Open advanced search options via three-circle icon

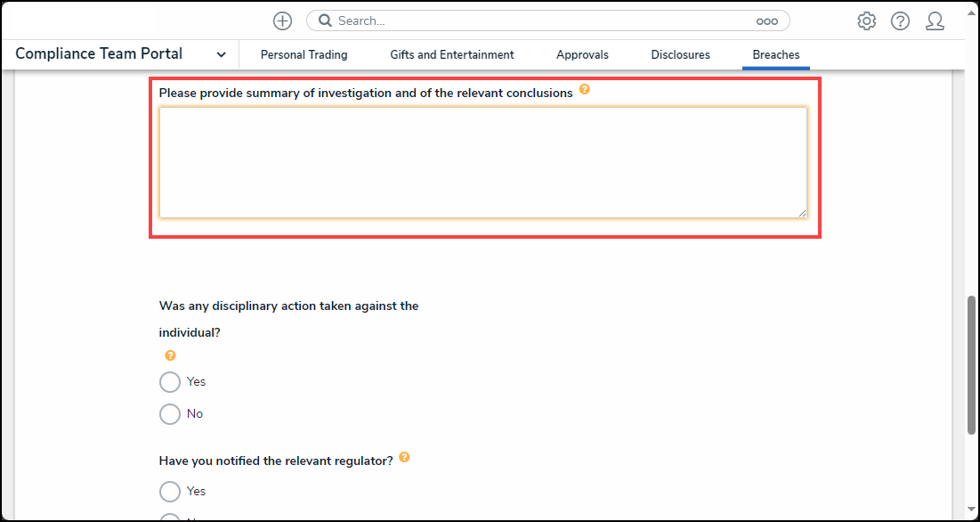766,21
